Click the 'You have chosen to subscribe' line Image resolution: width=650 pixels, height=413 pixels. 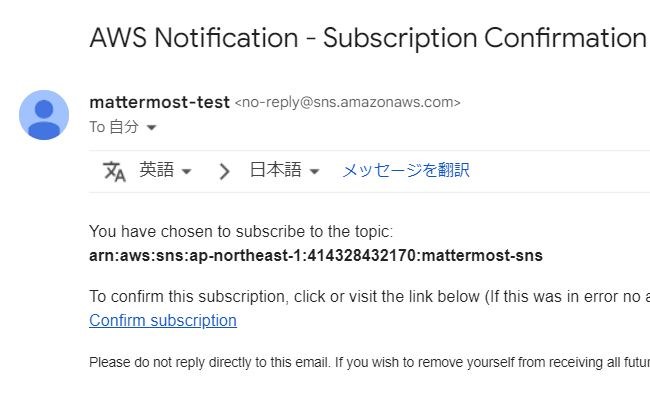pos(242,231)
